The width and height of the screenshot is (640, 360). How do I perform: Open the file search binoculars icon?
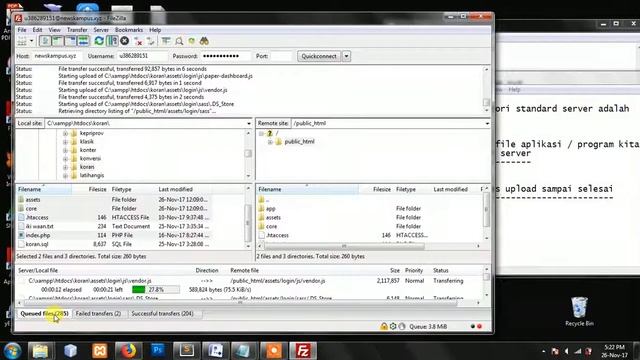tap(204, 41)
